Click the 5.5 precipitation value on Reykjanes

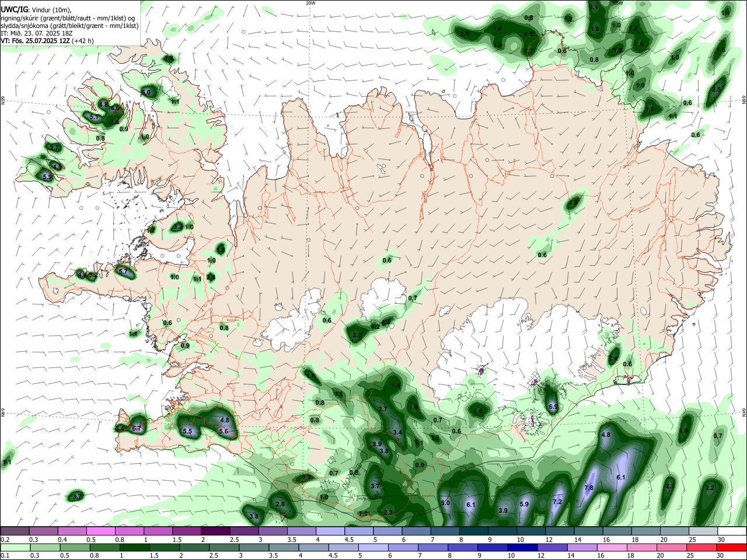click(x=188, y=431)
